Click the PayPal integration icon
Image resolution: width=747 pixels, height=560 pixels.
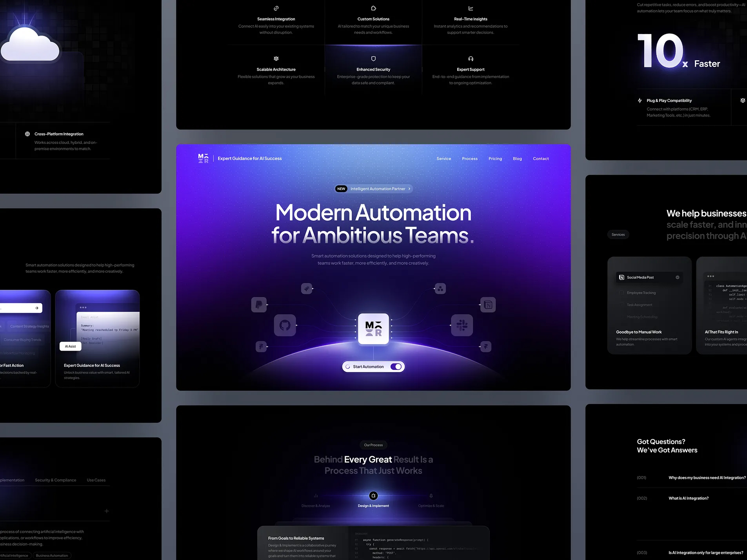tap(259, 304)
